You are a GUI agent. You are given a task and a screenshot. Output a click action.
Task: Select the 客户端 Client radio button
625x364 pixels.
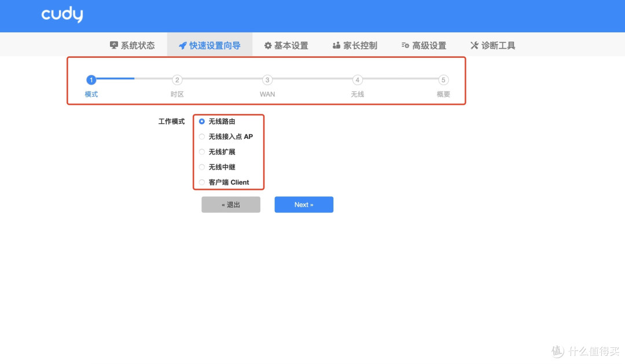(x=202, y=182)
